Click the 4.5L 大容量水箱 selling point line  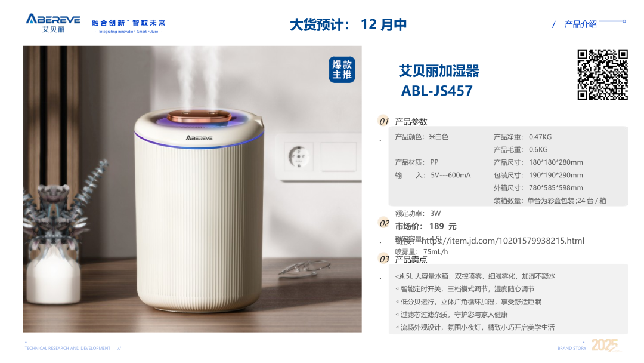(x=475, y=276)
